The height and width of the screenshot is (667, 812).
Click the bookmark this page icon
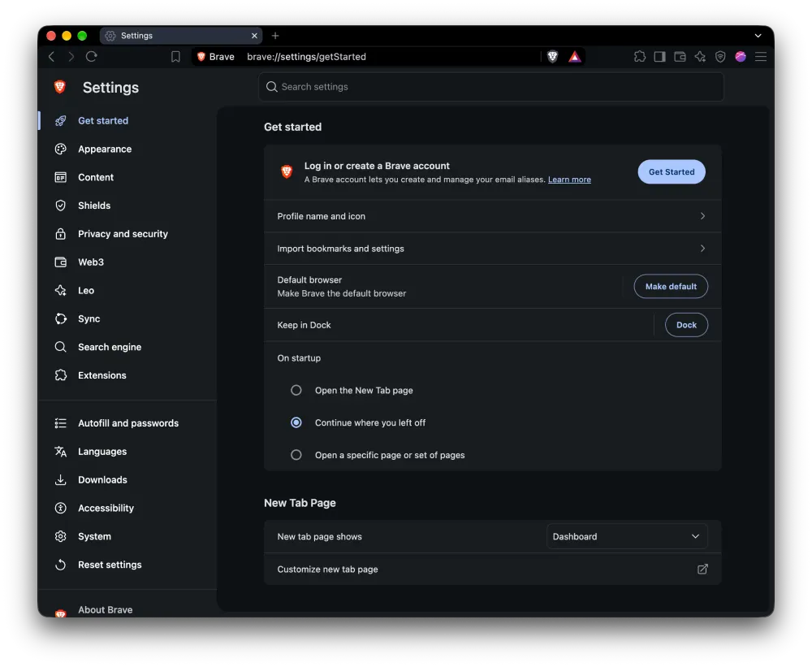coord(175,57)
